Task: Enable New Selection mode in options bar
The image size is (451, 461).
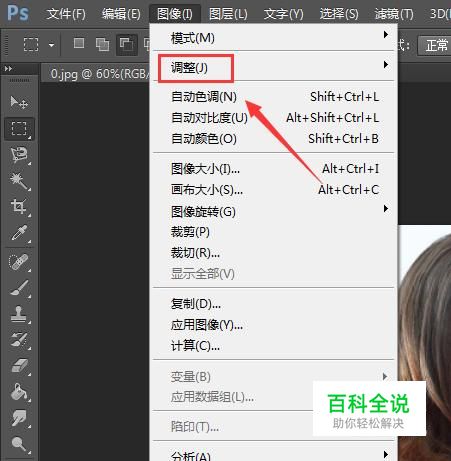Action: coord(79,44)
